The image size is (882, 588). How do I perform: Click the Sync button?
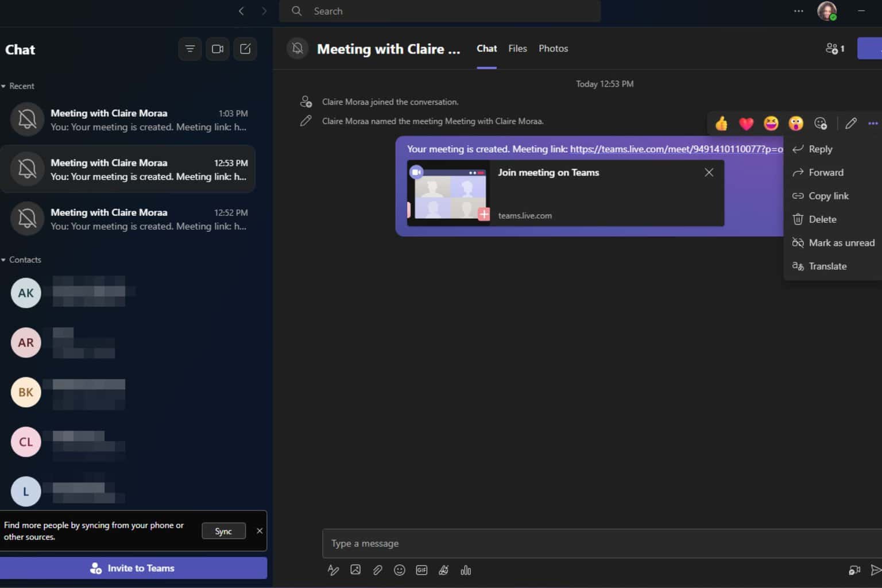pos(223,531)
